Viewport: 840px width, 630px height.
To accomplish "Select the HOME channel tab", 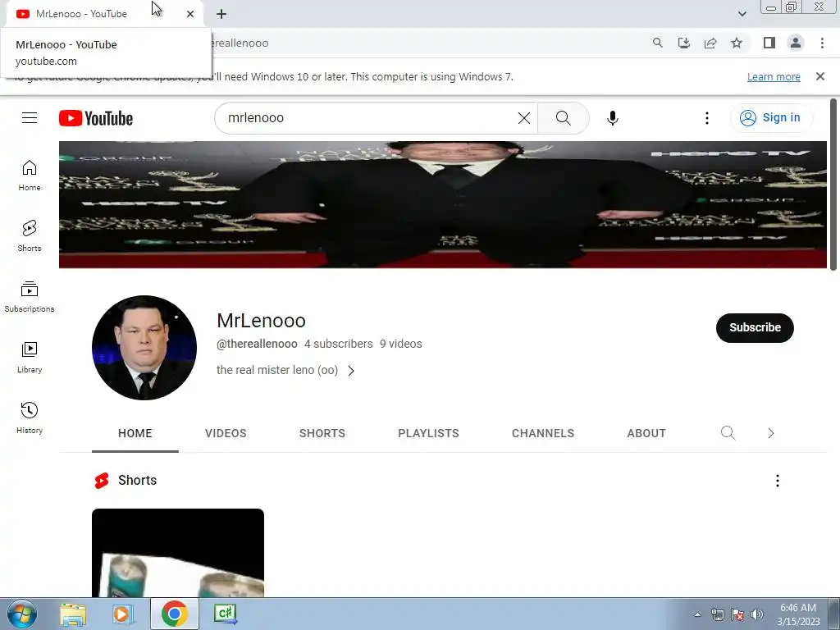I will pos(135,433).
